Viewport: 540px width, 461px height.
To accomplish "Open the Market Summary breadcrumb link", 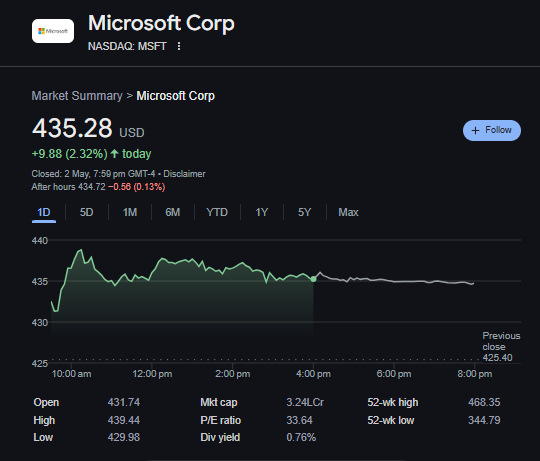I will point(77,96).
